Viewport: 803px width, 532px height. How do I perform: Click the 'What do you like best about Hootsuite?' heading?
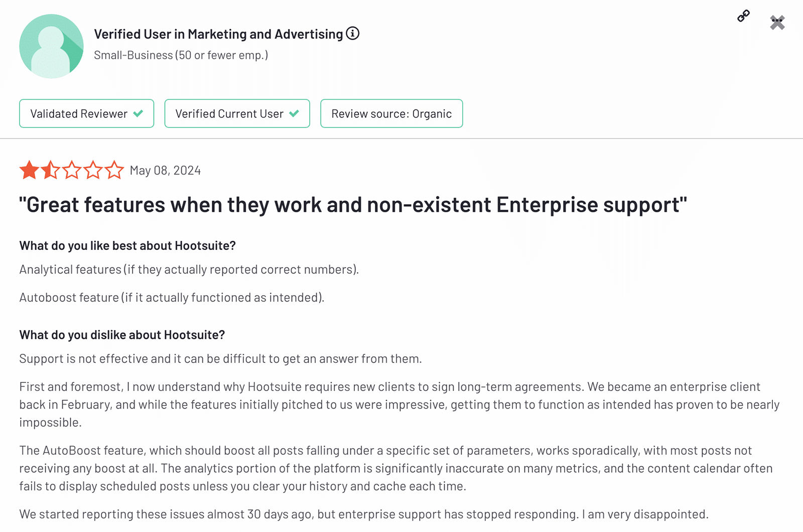point(127,245)
